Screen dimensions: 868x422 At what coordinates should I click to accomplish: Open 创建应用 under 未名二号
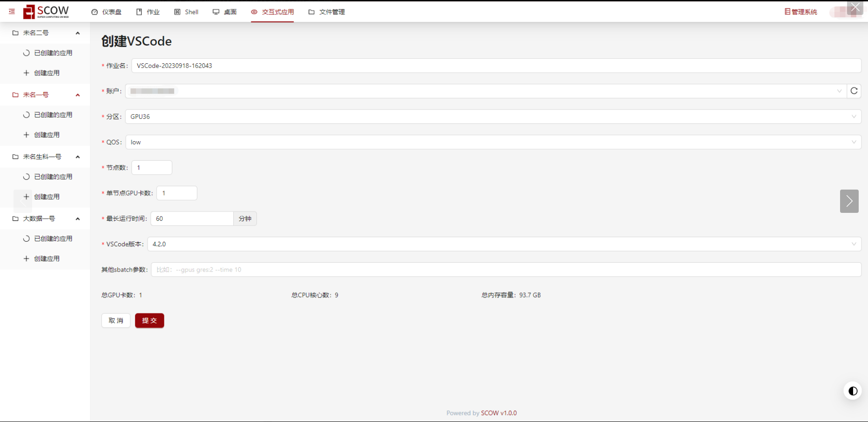[41, 73]
